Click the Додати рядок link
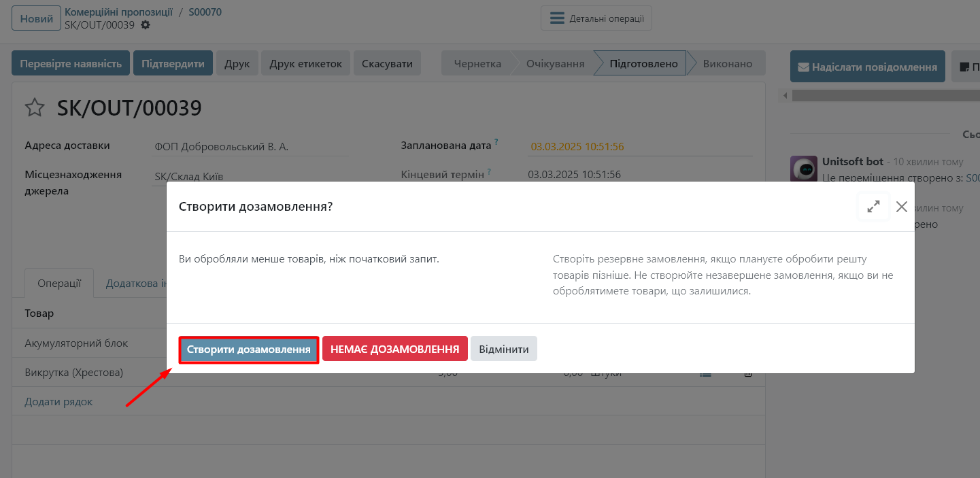The width and height of the screenshot is (980, 478). pos(58,402)
